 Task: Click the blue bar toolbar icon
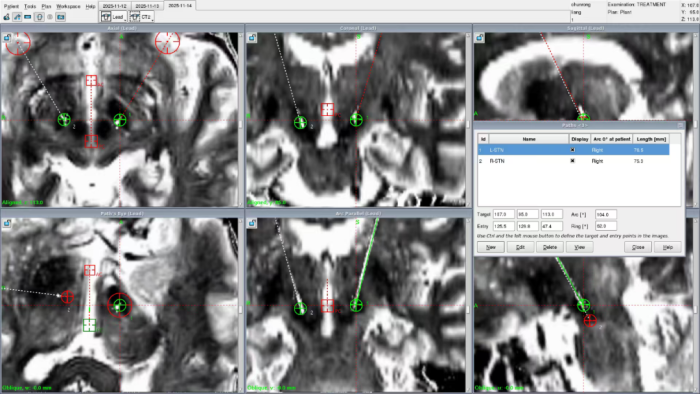point(28,17)
